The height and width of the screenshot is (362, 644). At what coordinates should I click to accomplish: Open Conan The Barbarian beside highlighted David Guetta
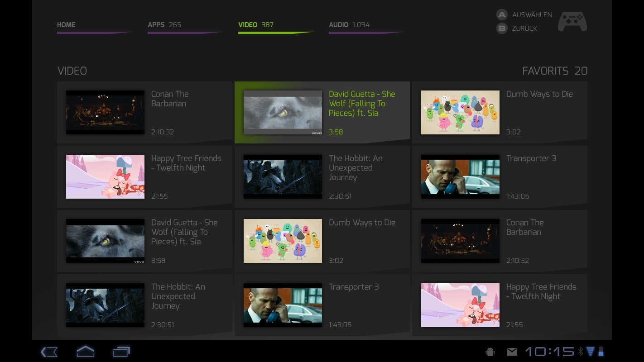pos(144,113)
